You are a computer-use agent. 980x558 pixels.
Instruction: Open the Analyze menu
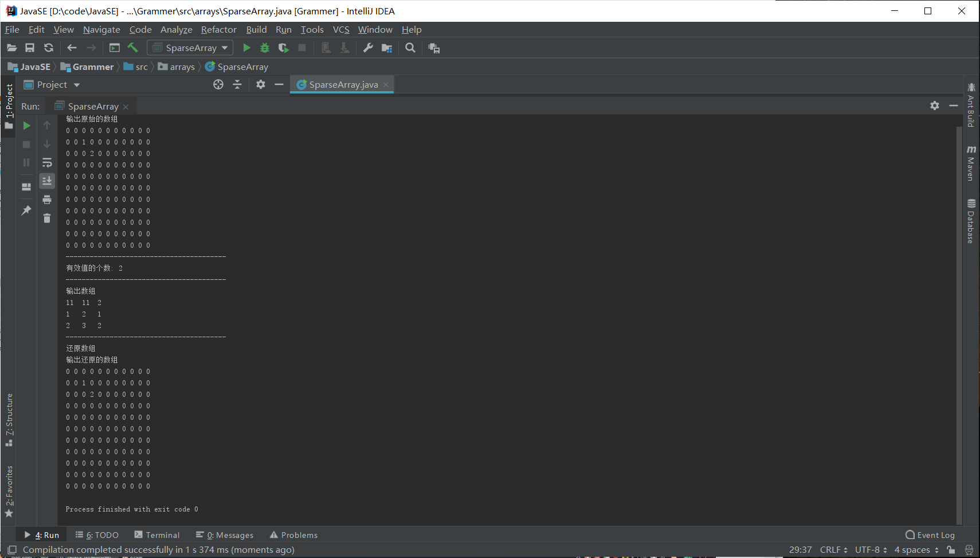177,30
